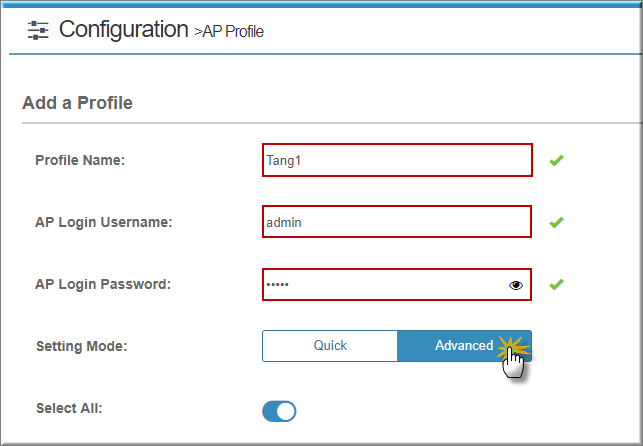Click the AP Login Password label
643x446 pixels.
(103, 284)
